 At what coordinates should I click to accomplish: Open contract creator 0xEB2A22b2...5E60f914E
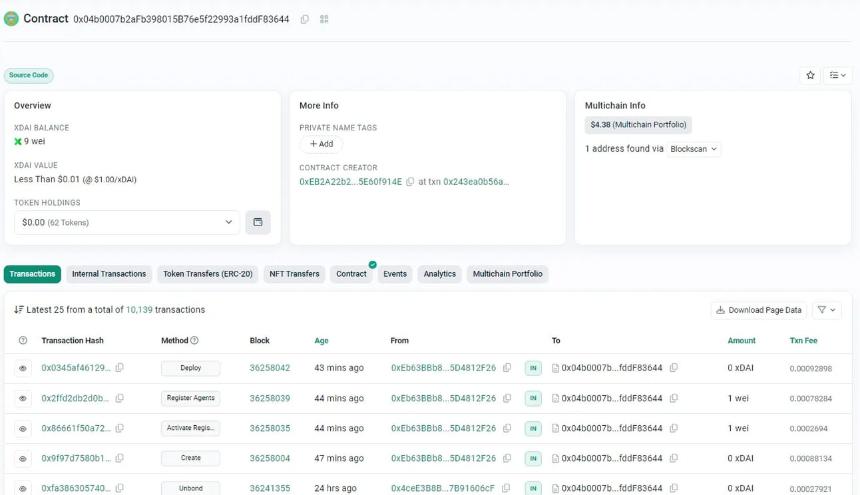pos(350,181)
